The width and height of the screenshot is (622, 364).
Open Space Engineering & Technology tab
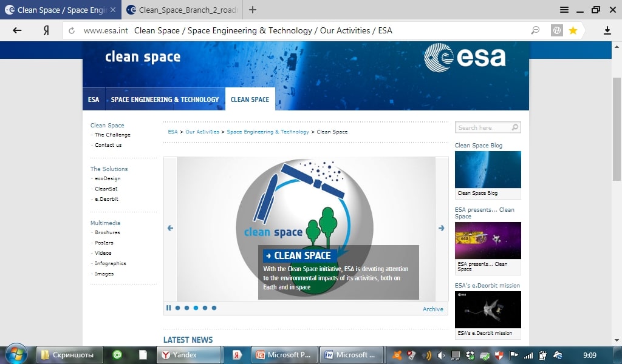click(x=165, y=99)
